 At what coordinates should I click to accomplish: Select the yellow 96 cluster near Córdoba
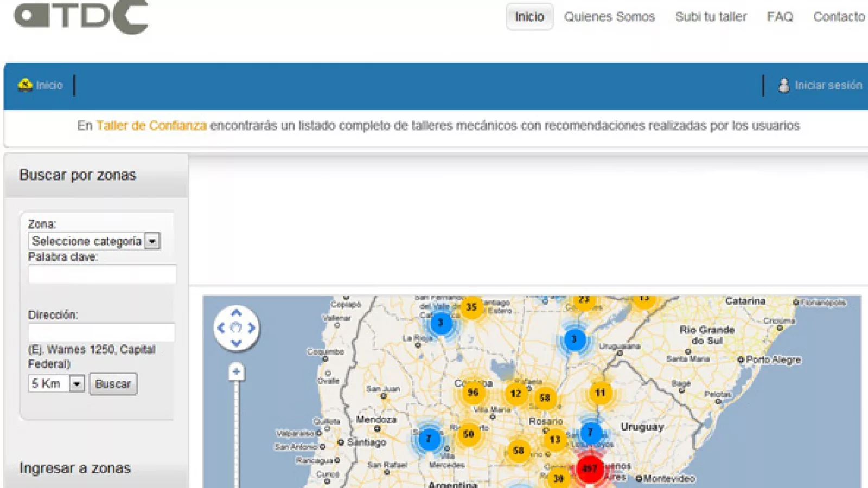point(473,393)
